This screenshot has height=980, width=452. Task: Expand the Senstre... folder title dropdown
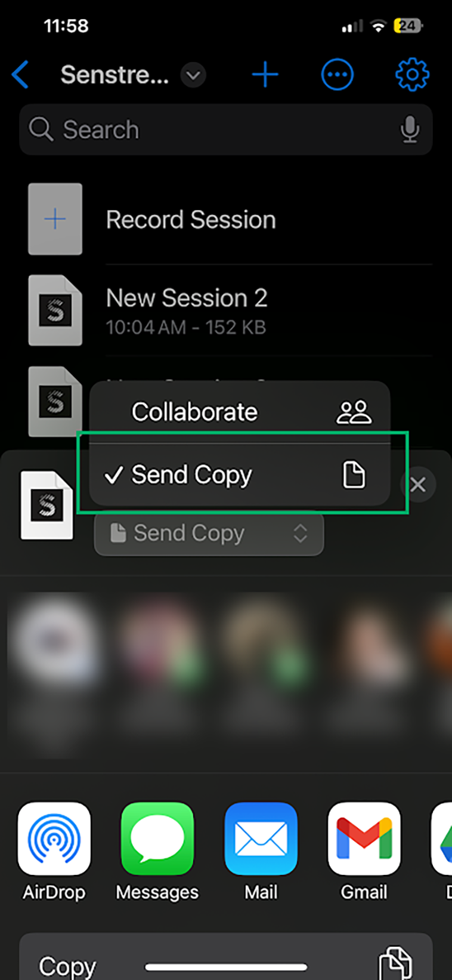(193, 76)
